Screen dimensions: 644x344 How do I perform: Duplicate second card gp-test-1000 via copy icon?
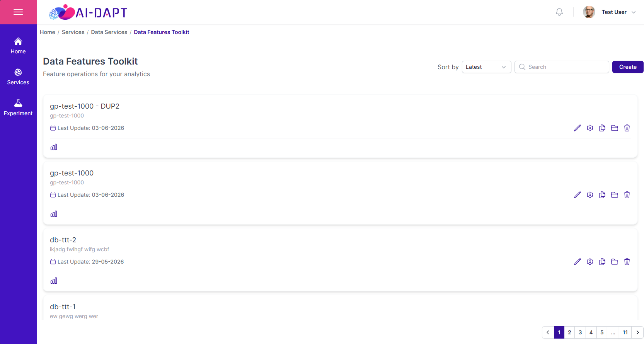(602, 195)
